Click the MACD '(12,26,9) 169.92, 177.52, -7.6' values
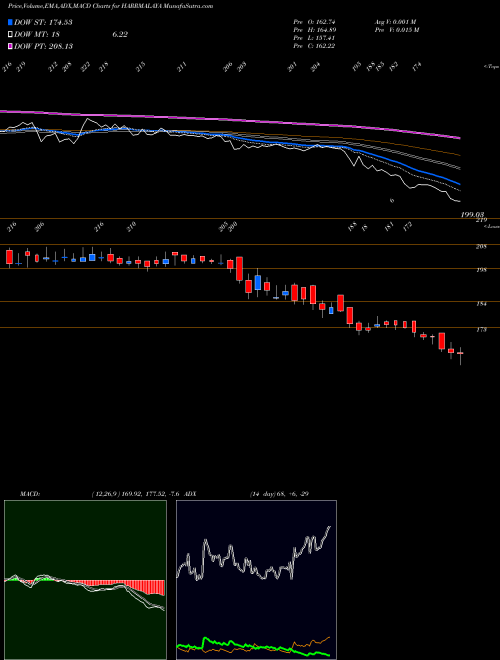The height and width of the screenshot is (660, 500). [x=136, y=494]
